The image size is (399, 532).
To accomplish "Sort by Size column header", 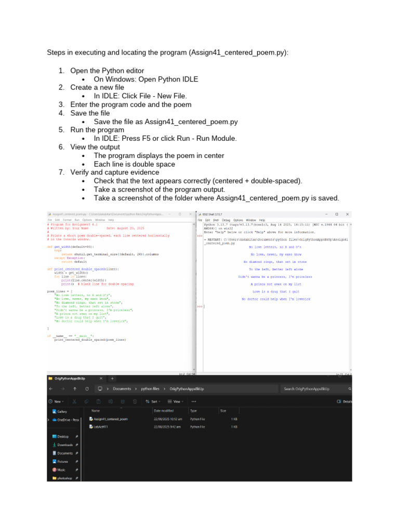I will pos(223,410).
